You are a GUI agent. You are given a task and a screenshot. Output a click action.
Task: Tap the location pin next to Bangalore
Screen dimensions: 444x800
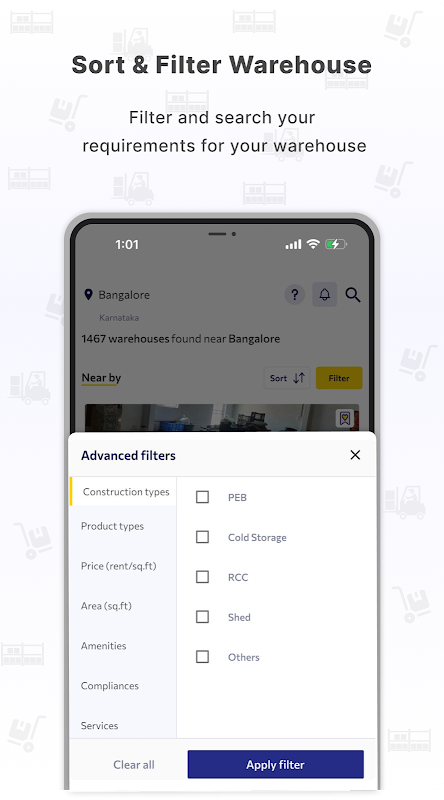[x=88, y=294]
